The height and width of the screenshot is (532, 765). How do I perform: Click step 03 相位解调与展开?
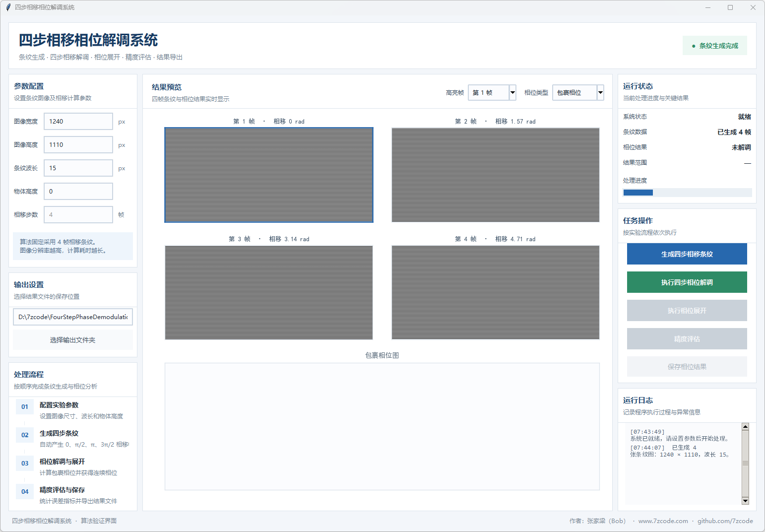pos(72,467)
